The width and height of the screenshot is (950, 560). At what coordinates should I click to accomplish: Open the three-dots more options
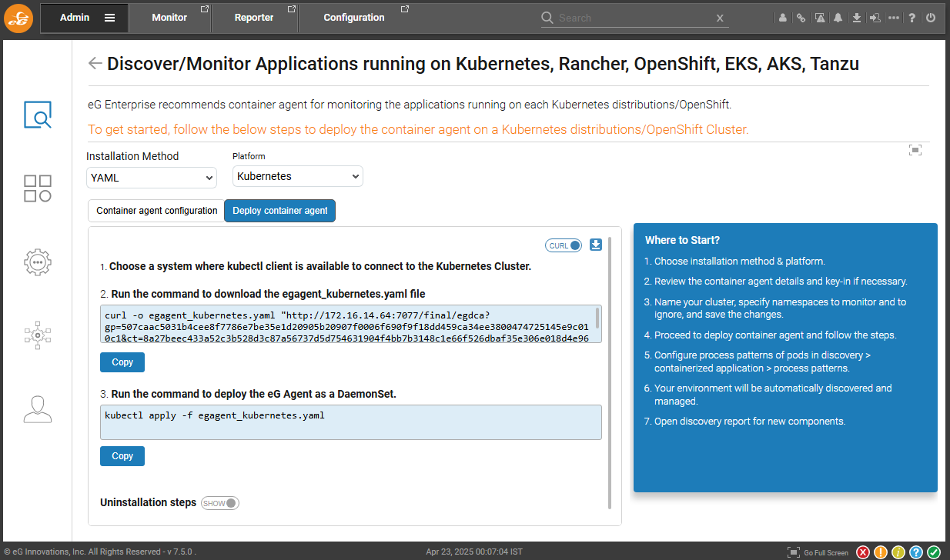point(894,18)
